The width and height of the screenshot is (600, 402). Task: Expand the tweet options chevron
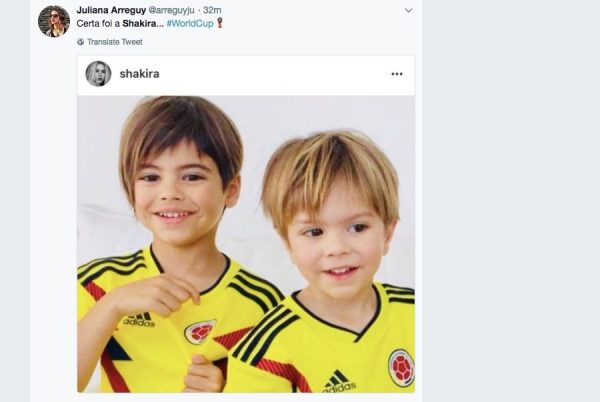[408, 11]
